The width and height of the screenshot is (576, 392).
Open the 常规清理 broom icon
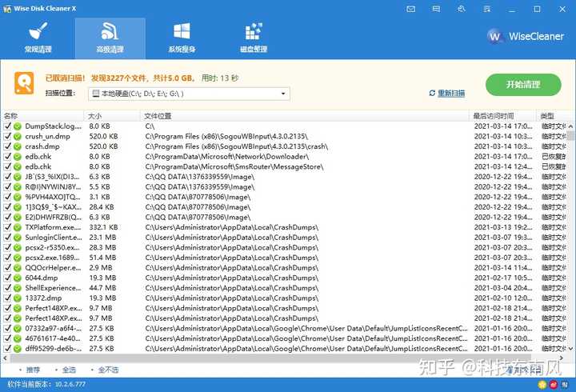pos(38,31)
